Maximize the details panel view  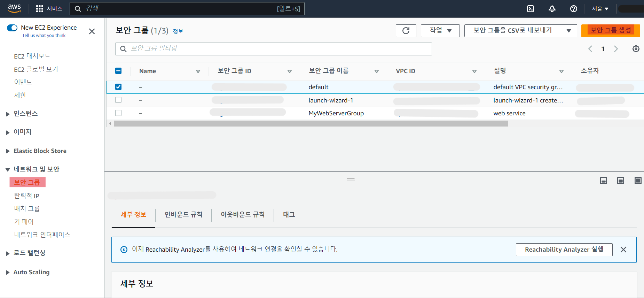[638, 181]
